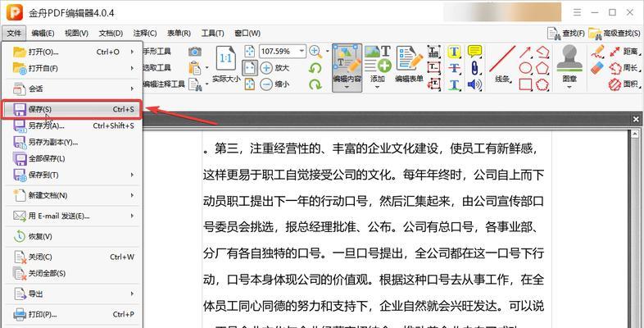Expand the 保存到(T) submenu
The image size is (644, 328).
(73, 175)
